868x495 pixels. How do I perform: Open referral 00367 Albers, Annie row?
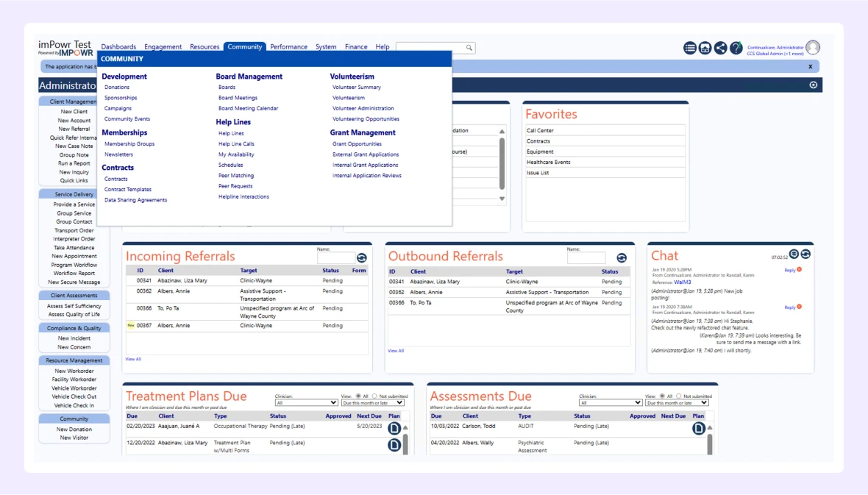(247, 326)
